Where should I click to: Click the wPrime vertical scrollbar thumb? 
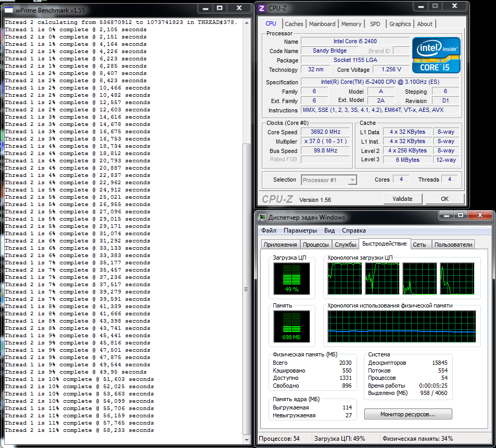(x=247, y=289)
